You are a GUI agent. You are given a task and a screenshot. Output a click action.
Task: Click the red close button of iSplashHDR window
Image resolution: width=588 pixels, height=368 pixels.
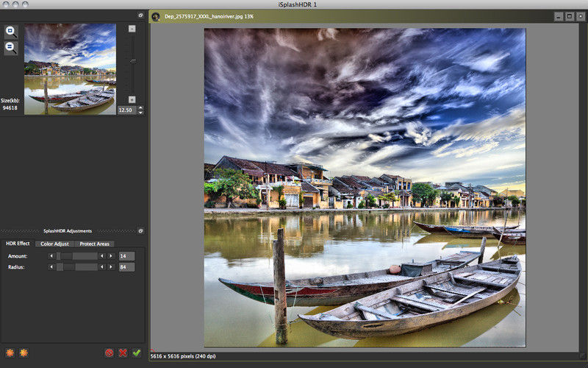pyautogui.click(x=6, y=4)
